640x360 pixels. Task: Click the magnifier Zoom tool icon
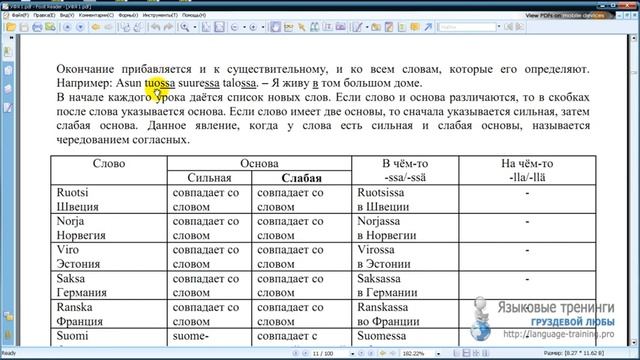(x=185, y=27)
